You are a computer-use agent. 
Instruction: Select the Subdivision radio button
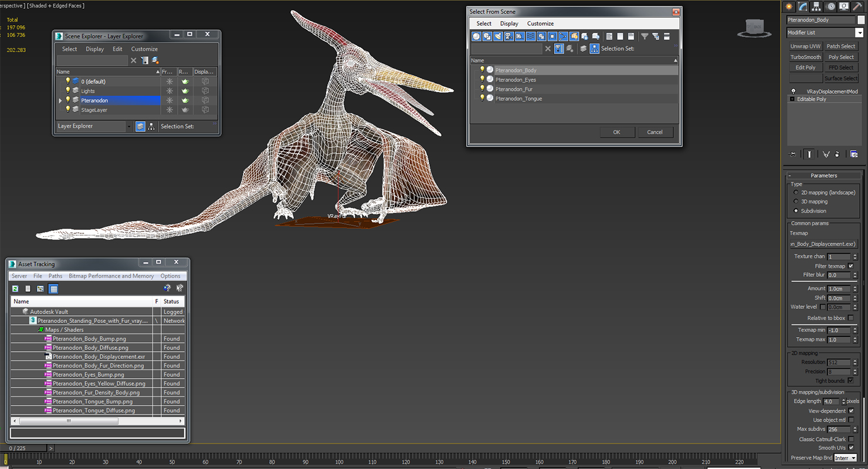click(796, 210)
